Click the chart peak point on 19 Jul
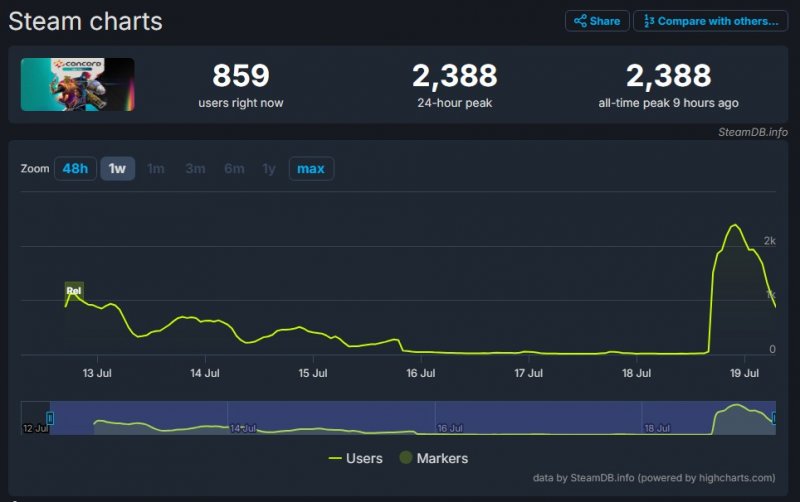The image size is (800, 502). point(735,225)
